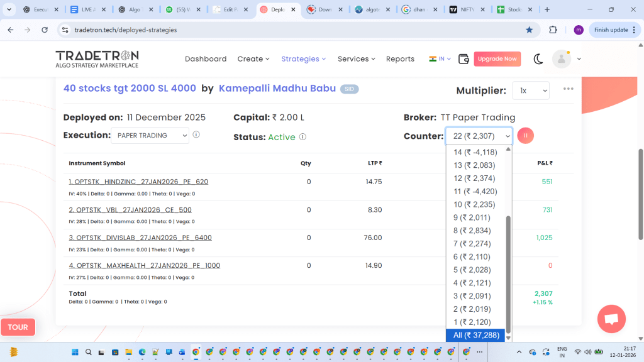
Task: Select All (₹ 37,288) counter option
Action: tap(476, 335)
